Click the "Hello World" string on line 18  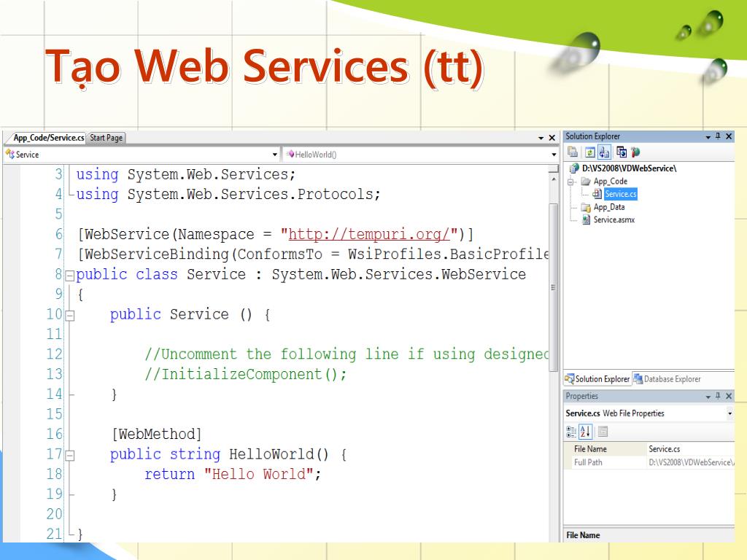click(259, 474)
